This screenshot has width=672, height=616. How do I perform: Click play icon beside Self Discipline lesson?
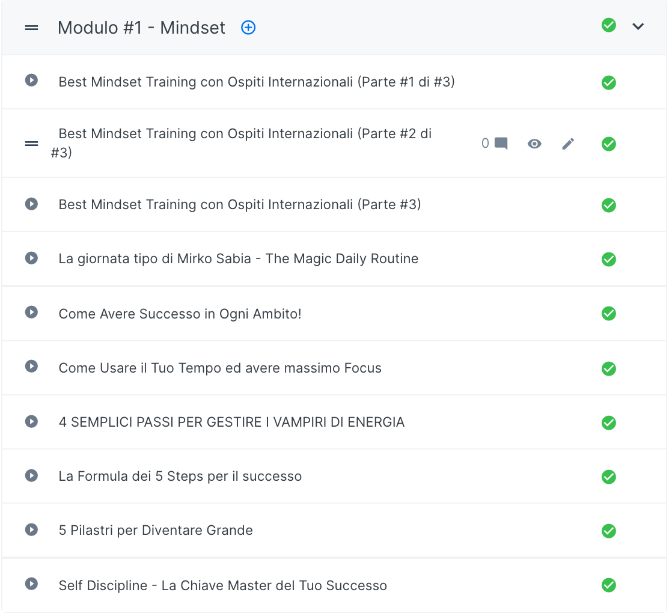coord(31,584)
